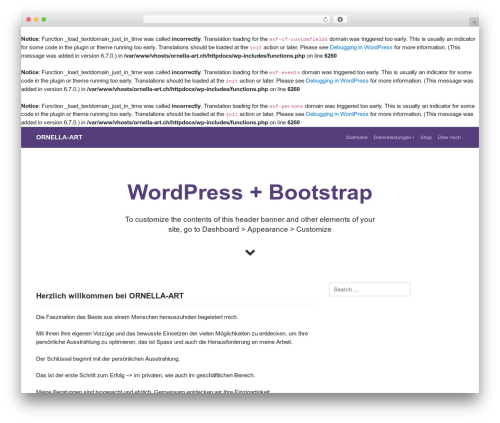500x423 pixels.
Task: Expand the Dienstleistungen dropdown menu
Action: 394,137
